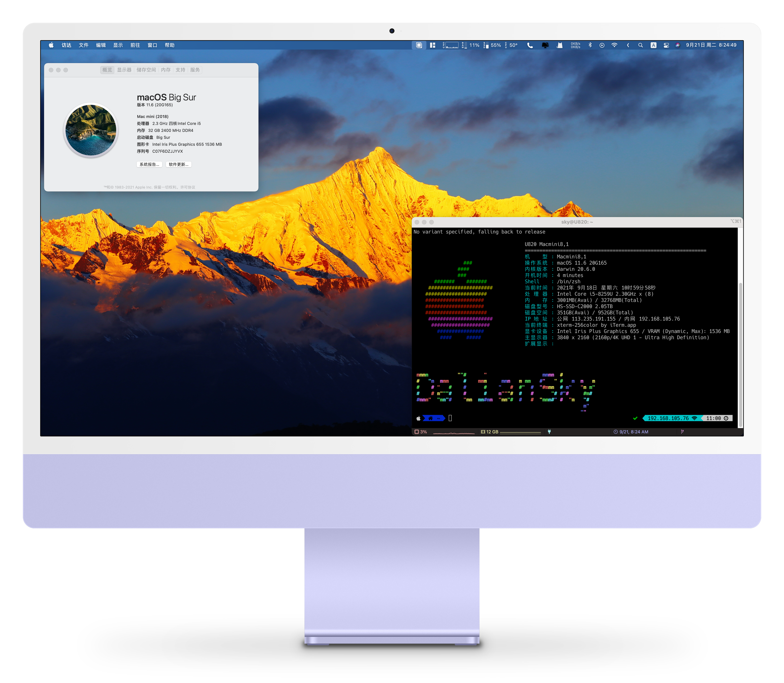Open the date and time menu
The height and width of the screenshot is (683, 784).
[x=711, y=45]
